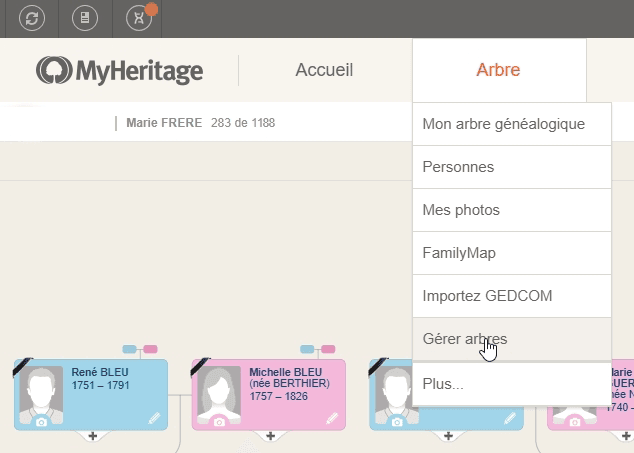Expand parents icon above Michelle BLEU card
Viewport: 634px width, 453px height.
318,349
